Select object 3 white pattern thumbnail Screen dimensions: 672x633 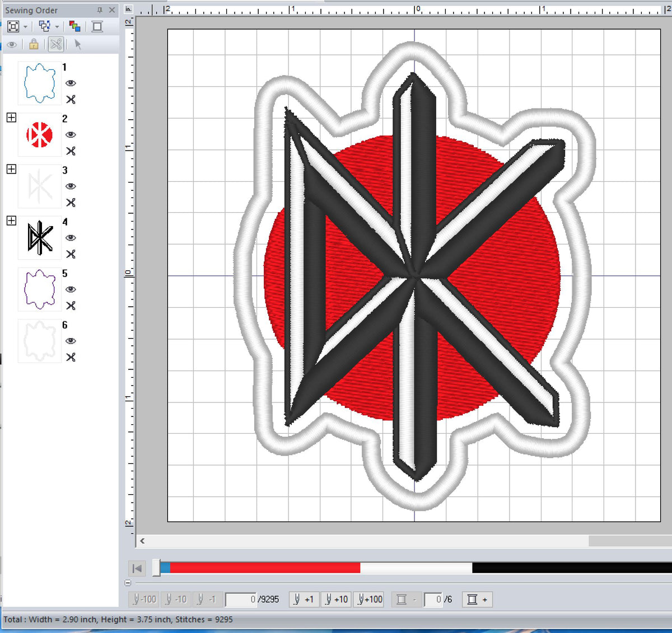(40, 186)
